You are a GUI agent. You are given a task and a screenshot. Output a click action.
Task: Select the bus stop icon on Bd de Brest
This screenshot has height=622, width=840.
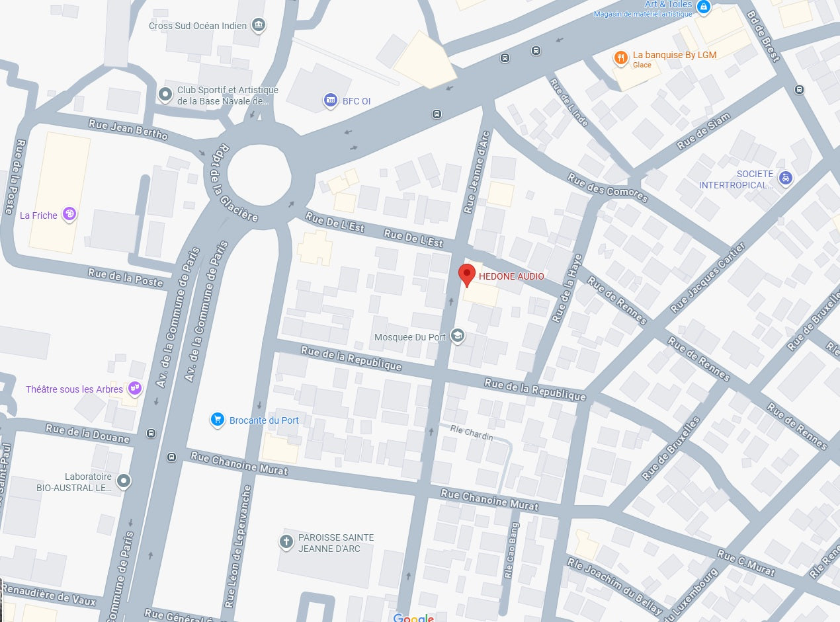800,89
